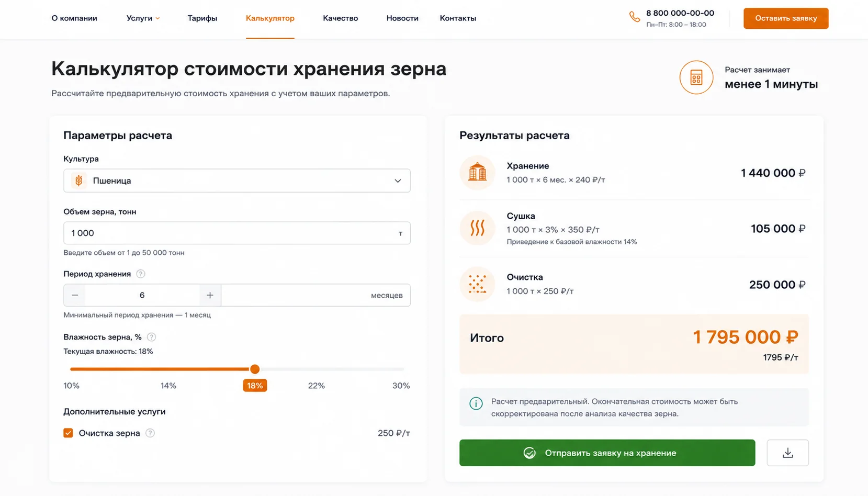Click the storage period value field showing 6
Viewport: 868px width, 496px height.
pos(142,295)
